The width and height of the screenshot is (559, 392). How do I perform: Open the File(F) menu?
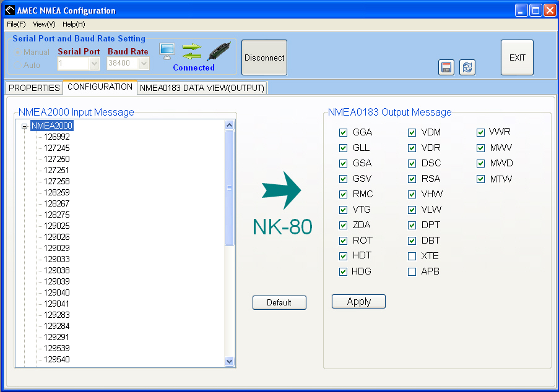pos(16,24)
